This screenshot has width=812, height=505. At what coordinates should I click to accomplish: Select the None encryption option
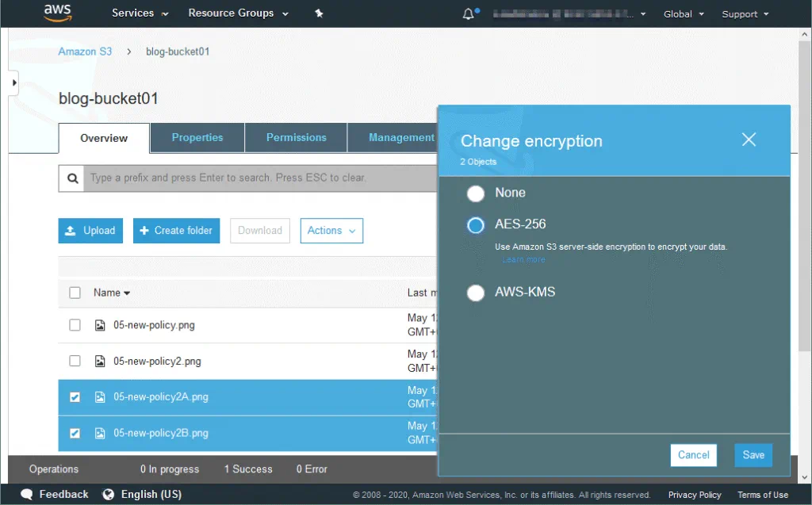pyautogui.click(x=476, y=193)
